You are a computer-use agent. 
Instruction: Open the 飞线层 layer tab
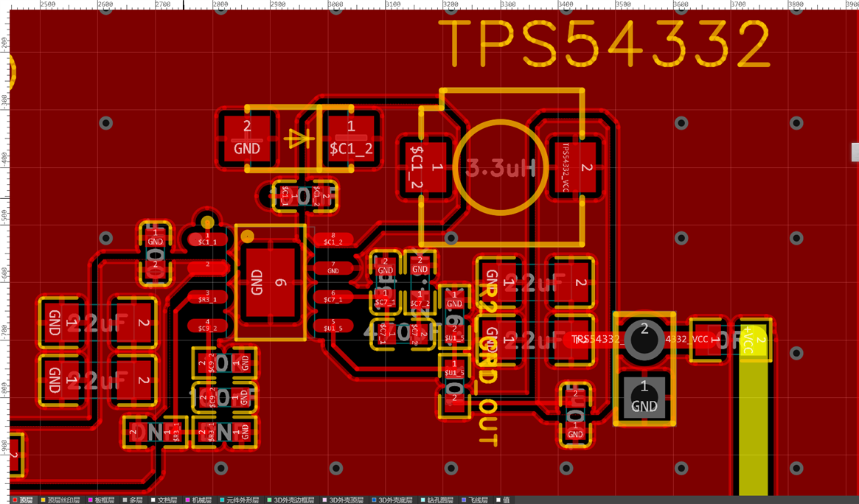[x=474, y=500]
